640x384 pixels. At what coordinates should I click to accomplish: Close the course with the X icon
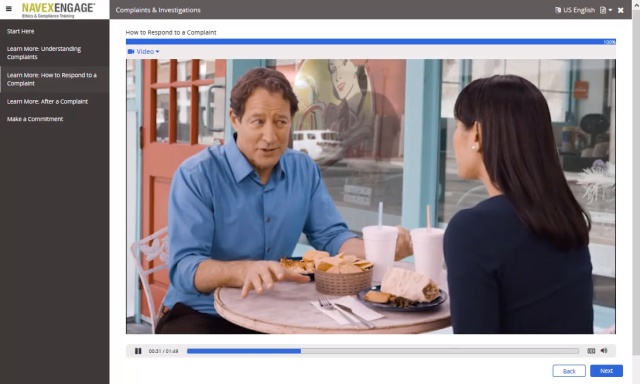620,10
